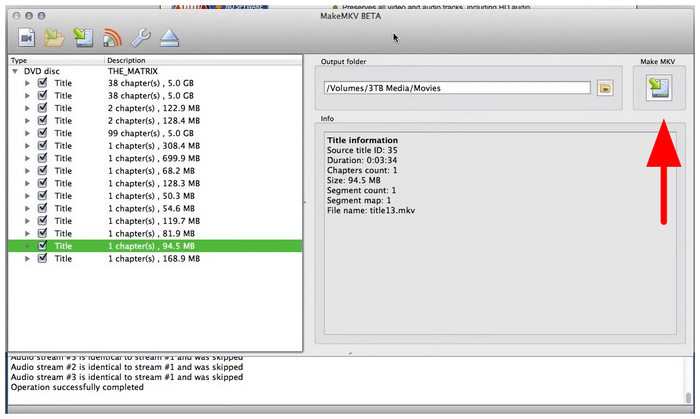Click 'Operation successfully completed' log line
This screenshot has width=700, height=419.
(x=77, y=387)
